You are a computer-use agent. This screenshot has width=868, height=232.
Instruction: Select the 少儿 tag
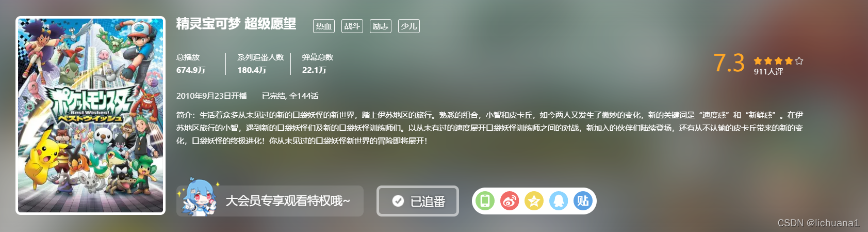pyautogui.click(x=409, y=26)
